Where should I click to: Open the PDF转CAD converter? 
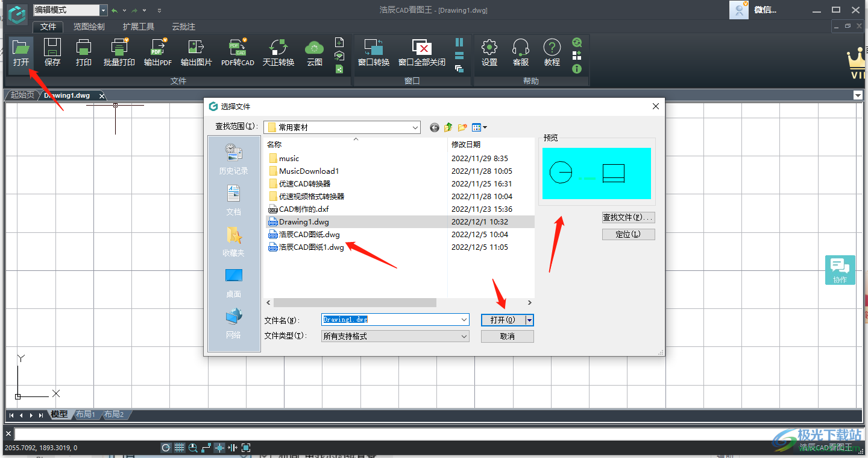coord(237,52)
